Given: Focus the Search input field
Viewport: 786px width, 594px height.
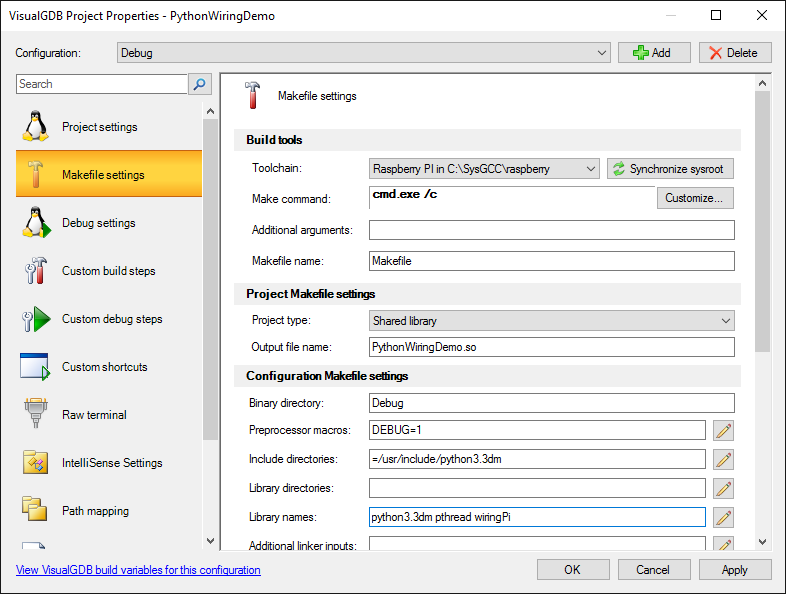Looking at the screenshot, I should coord(102,84).
